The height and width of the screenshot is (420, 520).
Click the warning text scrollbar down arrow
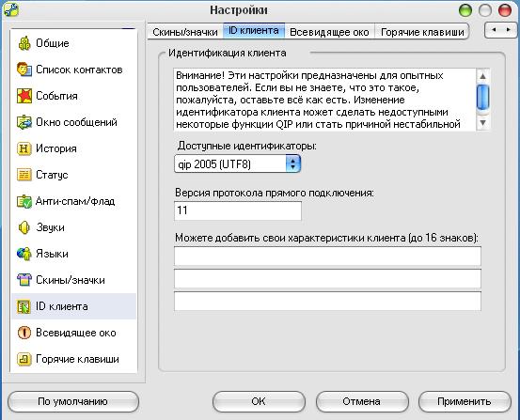pos(483,123)
